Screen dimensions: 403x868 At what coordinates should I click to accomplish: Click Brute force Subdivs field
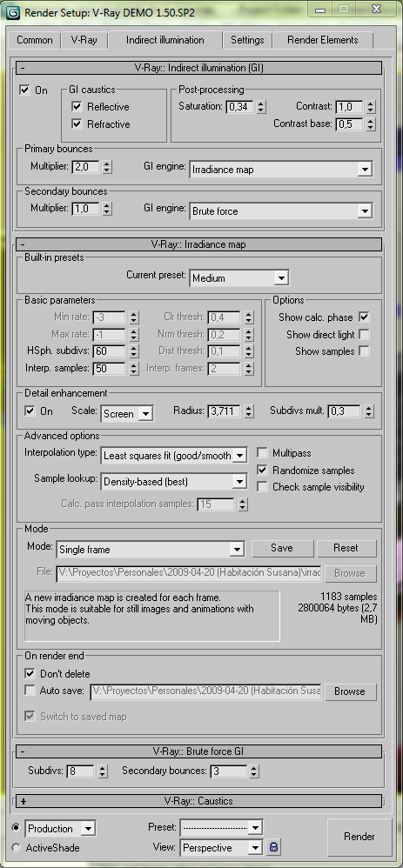81,771
